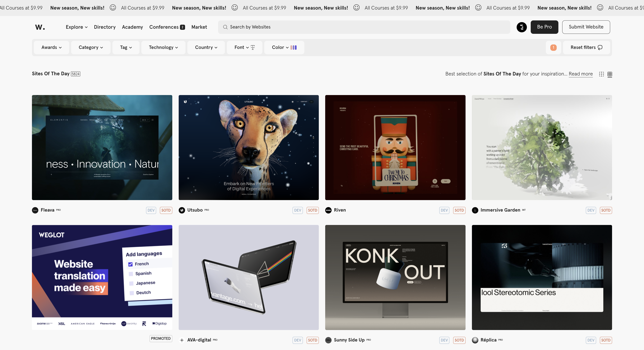This screenshot has height=350, width=644.
Task: Click the Fleava author avatar
Action: coord(35,210)
